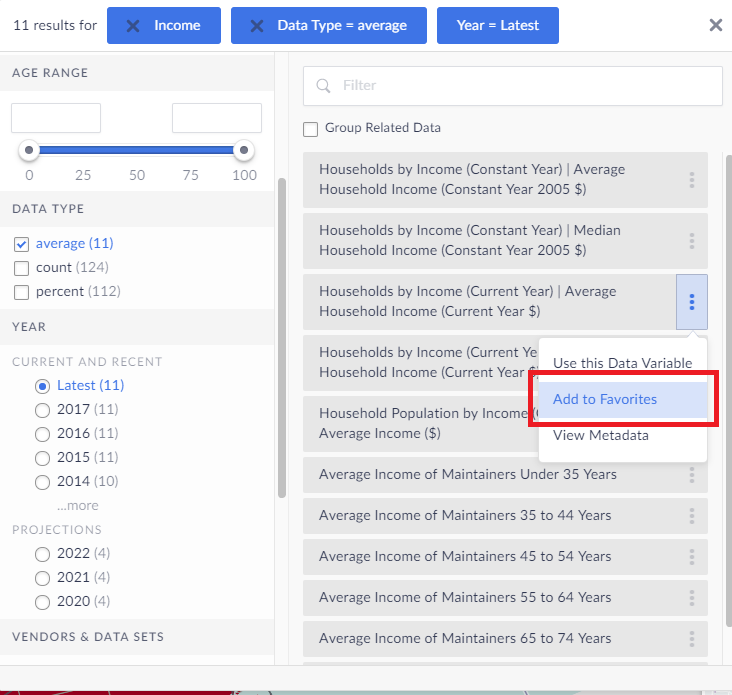Remove the Data Type = average tag
Viewport: 732px width, 695px height.
click(257, 25)
